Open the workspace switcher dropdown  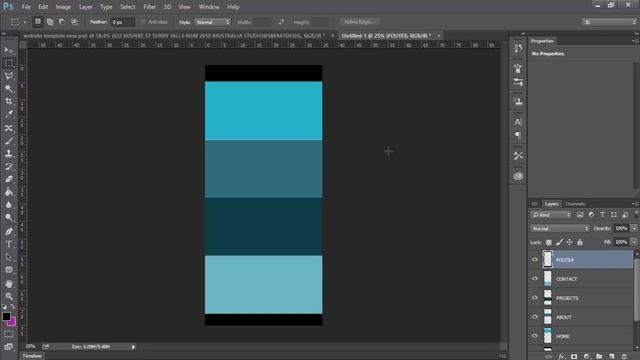(x=609, y=22)
